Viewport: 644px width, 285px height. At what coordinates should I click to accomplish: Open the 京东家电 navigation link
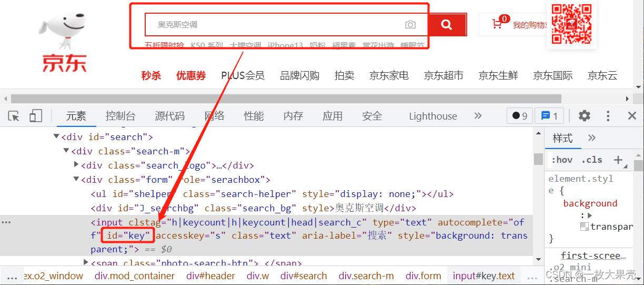(389, 75)
